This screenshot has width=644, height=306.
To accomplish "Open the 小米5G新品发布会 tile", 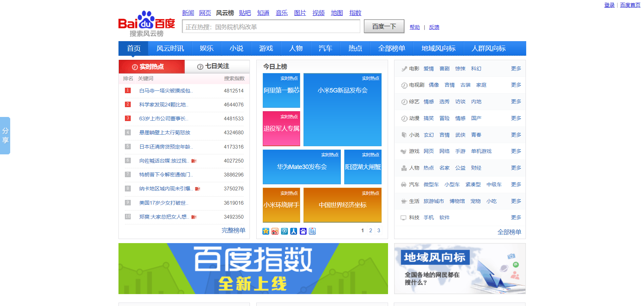I will [342, 109].
